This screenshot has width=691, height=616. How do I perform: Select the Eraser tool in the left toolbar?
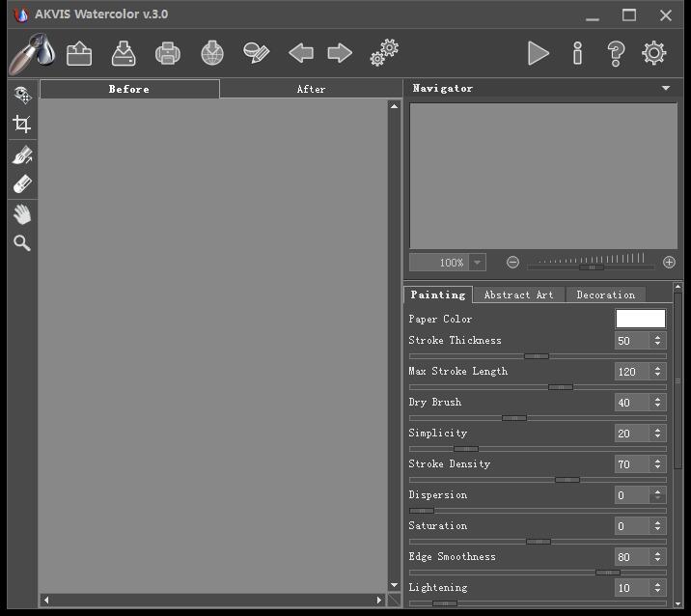(22, 183)
